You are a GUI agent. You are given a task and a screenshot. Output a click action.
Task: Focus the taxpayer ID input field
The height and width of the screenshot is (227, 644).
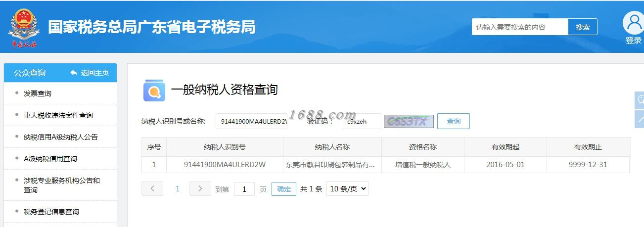[252, 121]
